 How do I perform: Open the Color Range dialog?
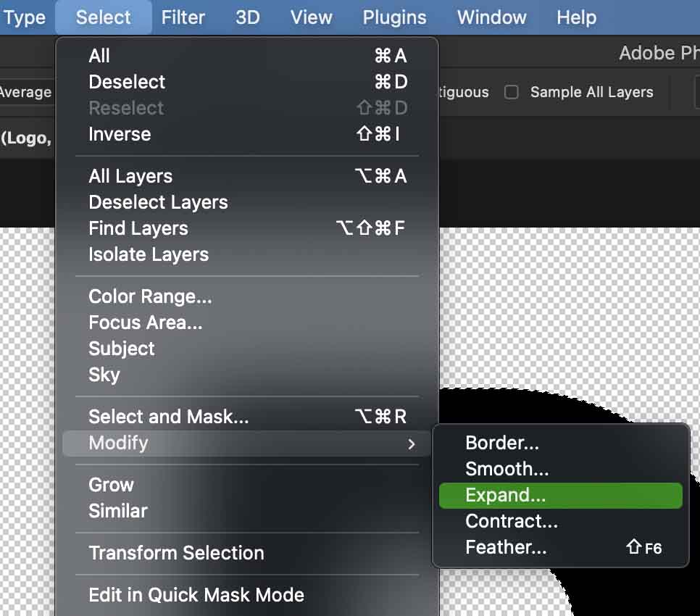click(247, 296)
